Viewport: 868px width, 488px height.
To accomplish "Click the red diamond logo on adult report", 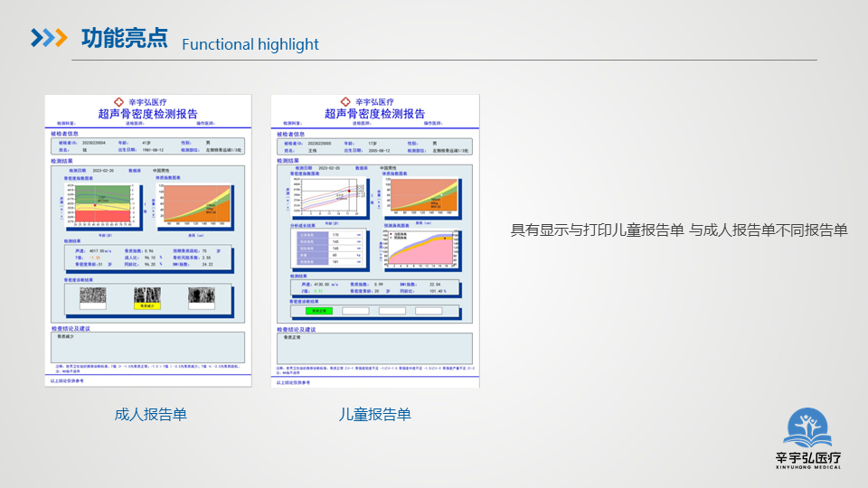I will point(117,102).
